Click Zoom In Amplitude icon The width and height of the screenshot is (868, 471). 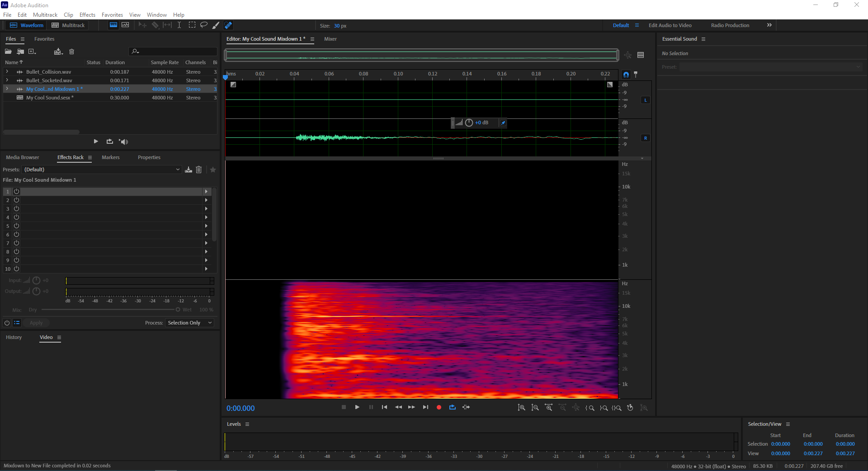(522, 408)
